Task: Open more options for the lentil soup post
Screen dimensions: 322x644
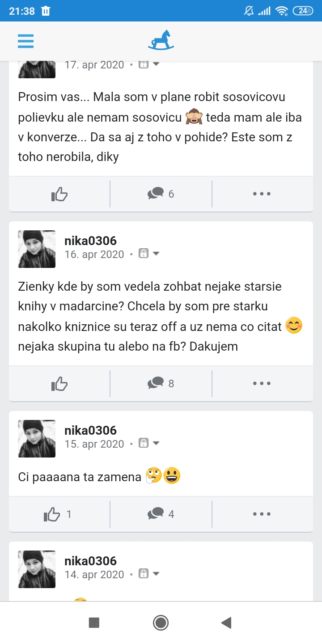Action: pyautogui.click(x=262, y=194)
